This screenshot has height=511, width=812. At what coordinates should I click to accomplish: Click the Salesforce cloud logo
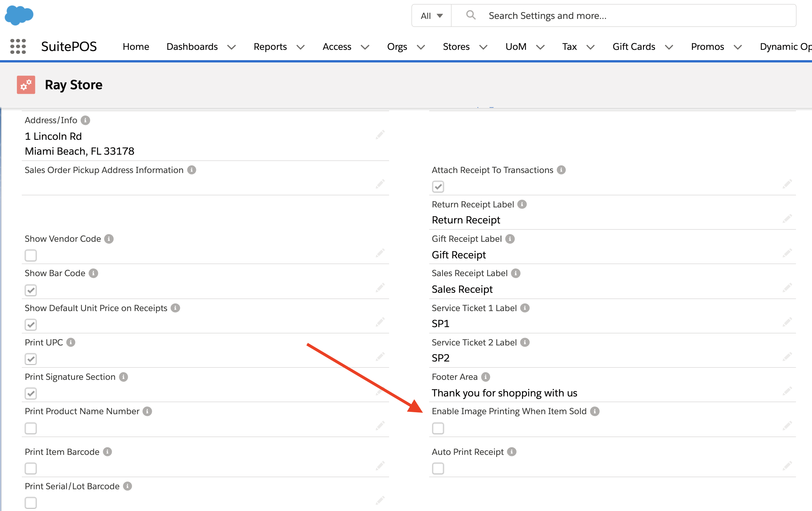point(19,15)
